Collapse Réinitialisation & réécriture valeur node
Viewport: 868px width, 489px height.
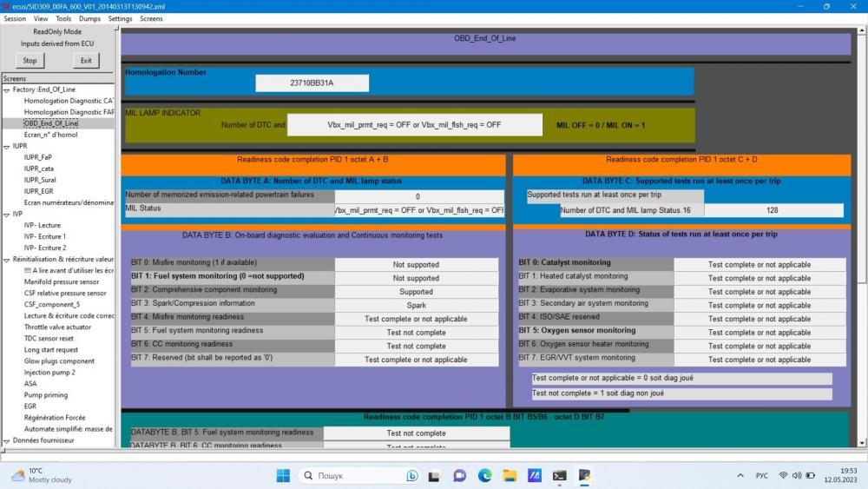pyautogui.click(x=7, y=260)
